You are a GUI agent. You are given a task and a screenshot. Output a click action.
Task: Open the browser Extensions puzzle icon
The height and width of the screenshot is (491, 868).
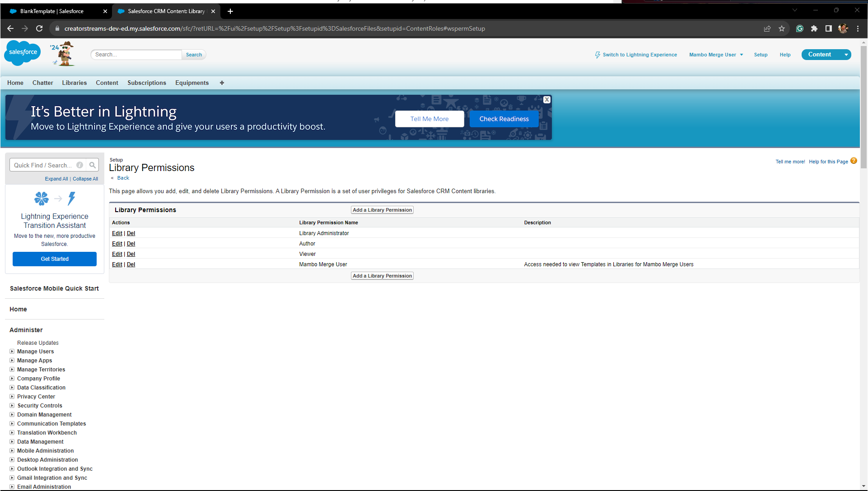(814, 28)
